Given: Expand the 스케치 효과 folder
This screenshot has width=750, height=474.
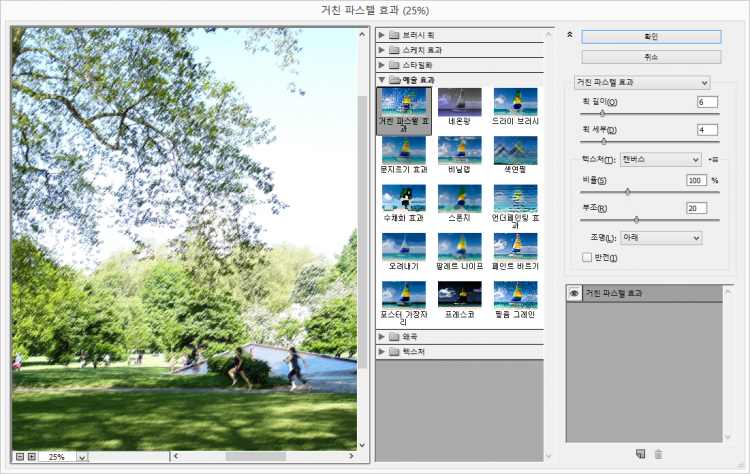Looking at the screenshot, I should coord(382,50).
